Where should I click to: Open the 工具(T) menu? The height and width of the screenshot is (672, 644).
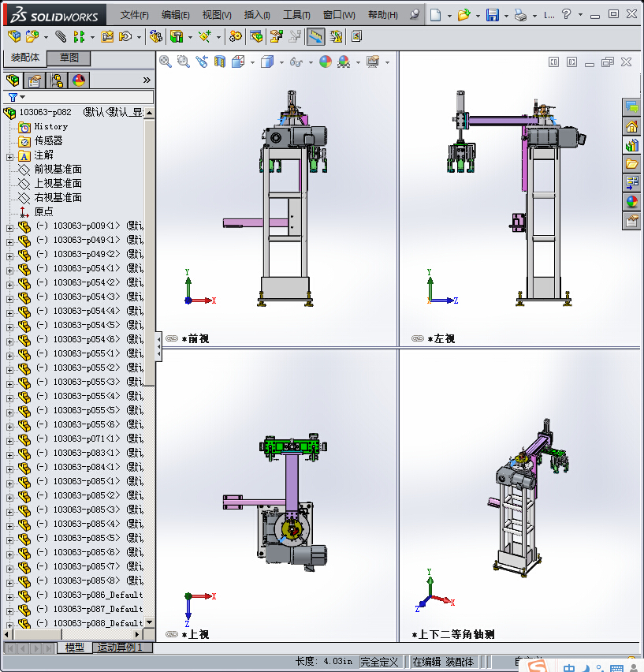(x=296, y=15)
